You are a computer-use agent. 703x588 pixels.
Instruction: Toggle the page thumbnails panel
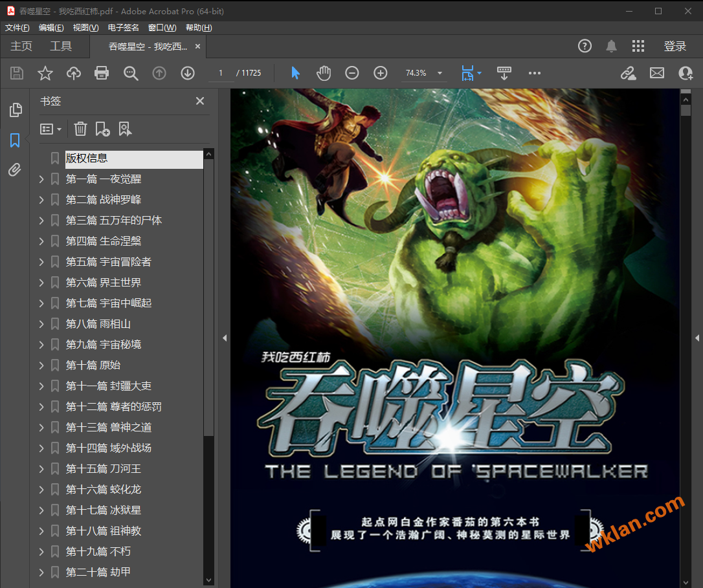pyautogui.click(x=15, y=110)
